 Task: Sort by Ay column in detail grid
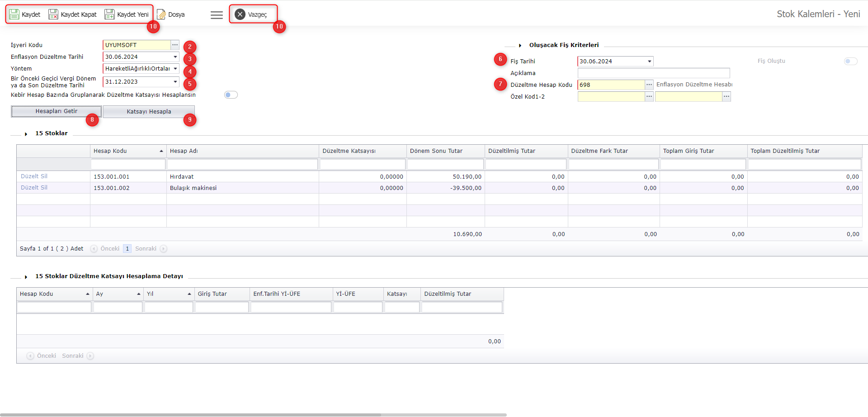click(118, 294)
